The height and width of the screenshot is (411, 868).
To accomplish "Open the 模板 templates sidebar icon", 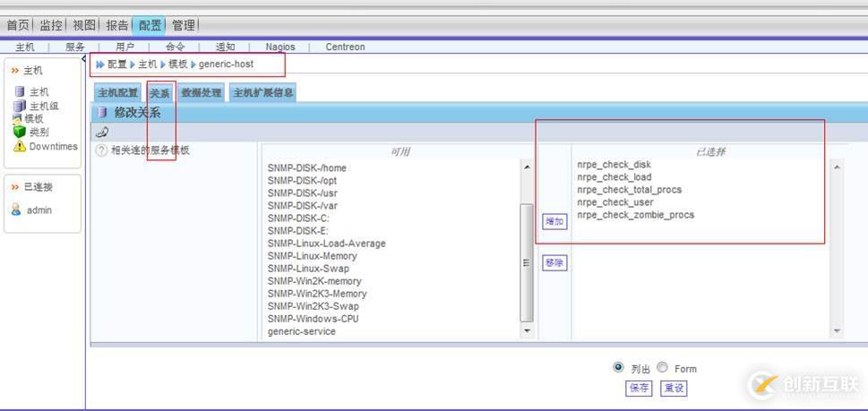I will (17, 118).
